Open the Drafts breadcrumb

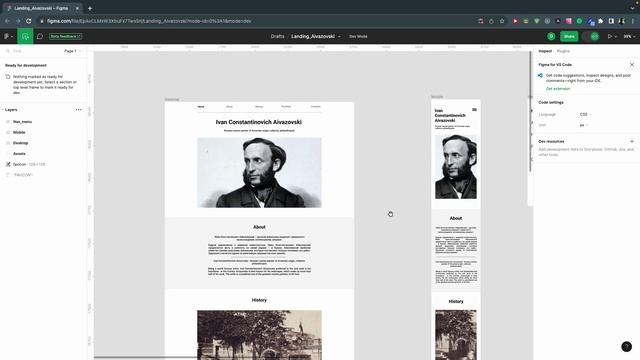click(x=277, y=36)
